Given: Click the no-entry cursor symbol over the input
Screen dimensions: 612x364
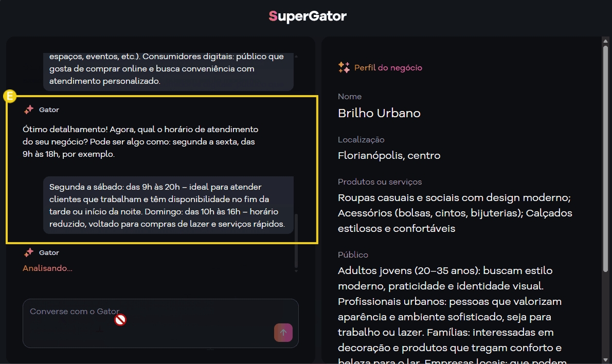Looking at the screenshot, I should [x=120, y=319].
